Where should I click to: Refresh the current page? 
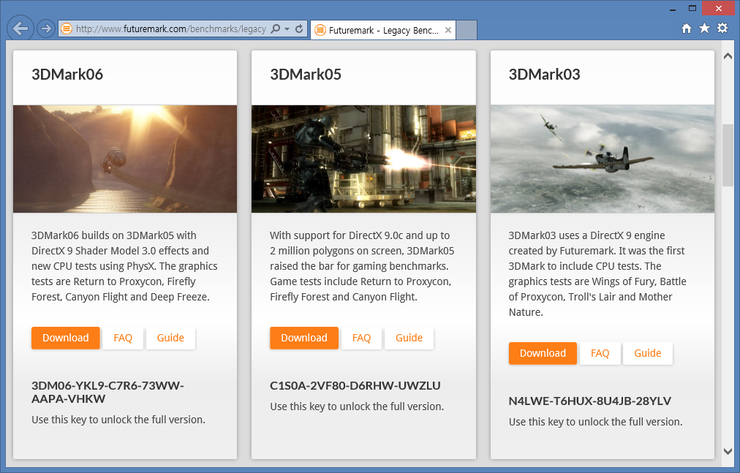(x=299, y=29)
